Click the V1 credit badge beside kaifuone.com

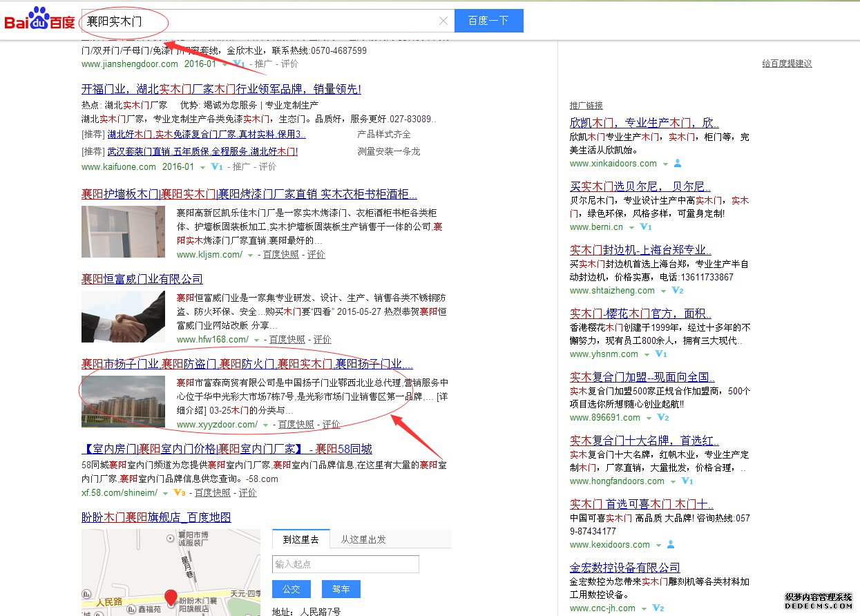pos(217,166)
